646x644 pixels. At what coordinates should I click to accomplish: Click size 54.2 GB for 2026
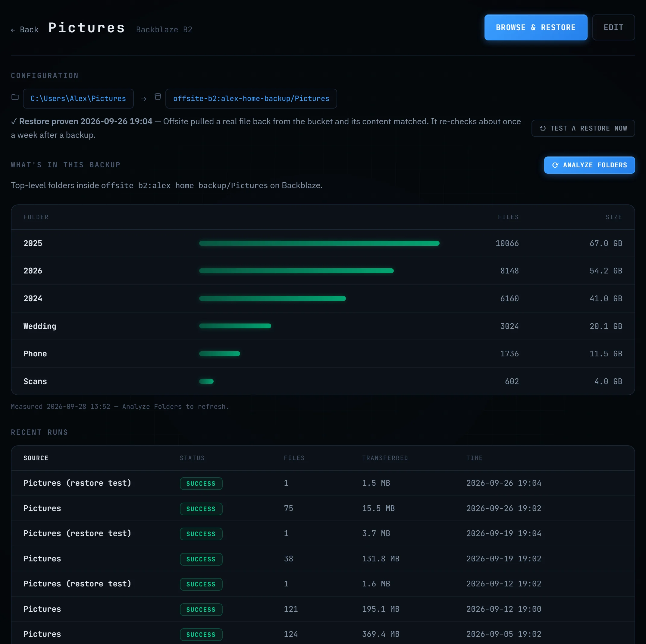click(606, 271)
